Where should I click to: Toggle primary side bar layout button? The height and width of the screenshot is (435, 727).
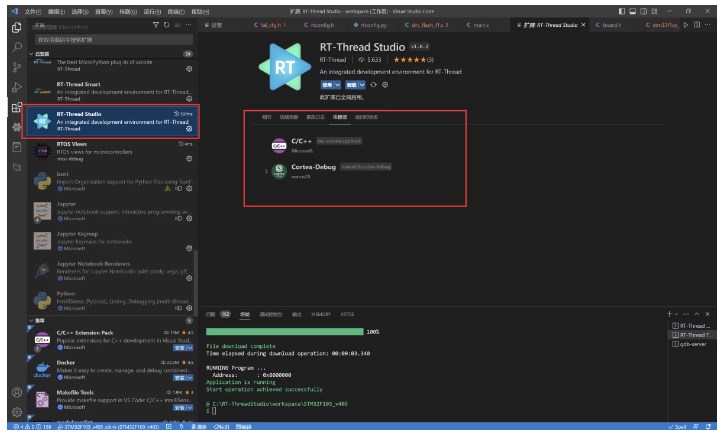(x=622, y=11)
